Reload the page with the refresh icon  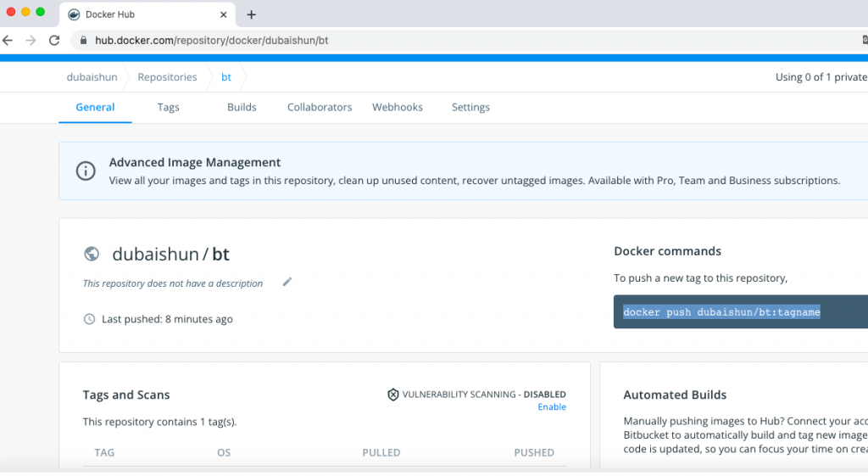click(x=54, y=41)
